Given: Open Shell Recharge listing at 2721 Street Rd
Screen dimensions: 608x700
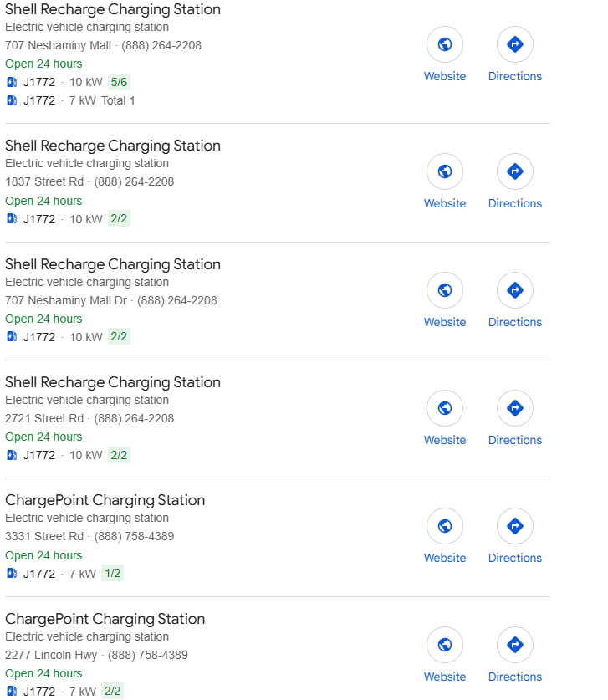Looking at the screenshot, I should tap(113, 382).
